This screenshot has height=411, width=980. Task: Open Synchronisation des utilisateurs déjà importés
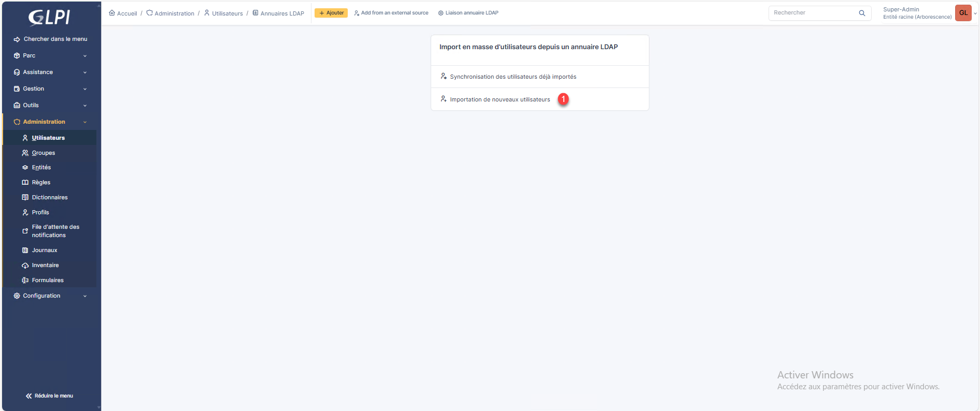pyautogui.click(x=513, y=77)
